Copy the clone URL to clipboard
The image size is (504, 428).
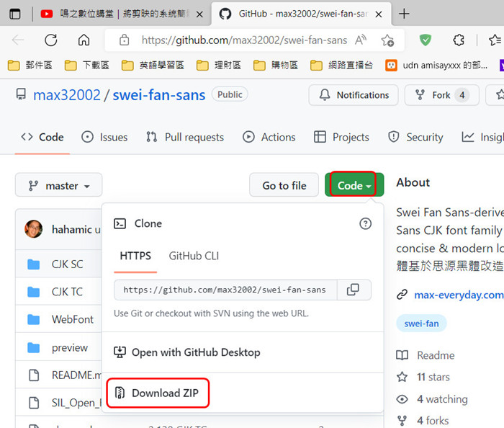tap(354, 290)
